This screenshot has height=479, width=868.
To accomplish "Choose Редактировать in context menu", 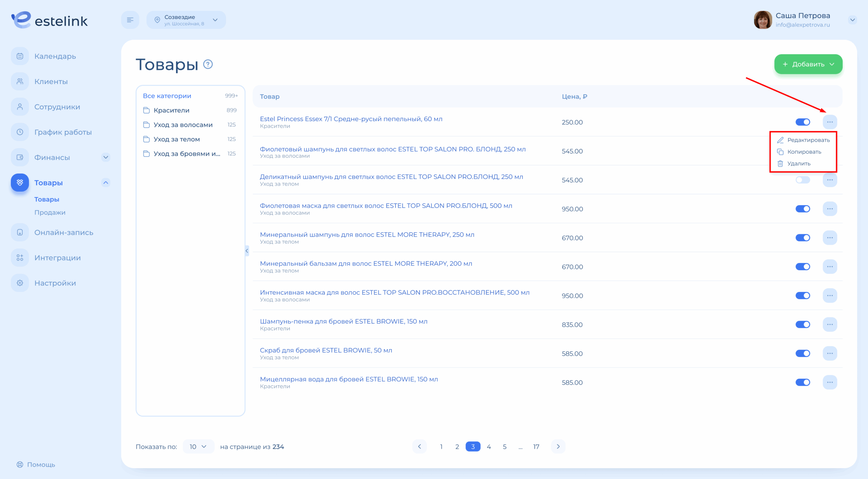I will (x=803, y=140).
